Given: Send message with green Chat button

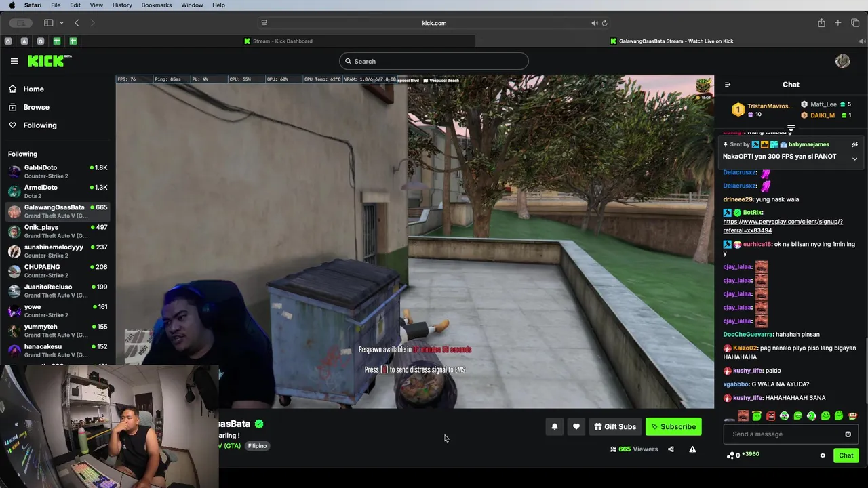Looking at the screenshot, I should [x=846, y=455].
